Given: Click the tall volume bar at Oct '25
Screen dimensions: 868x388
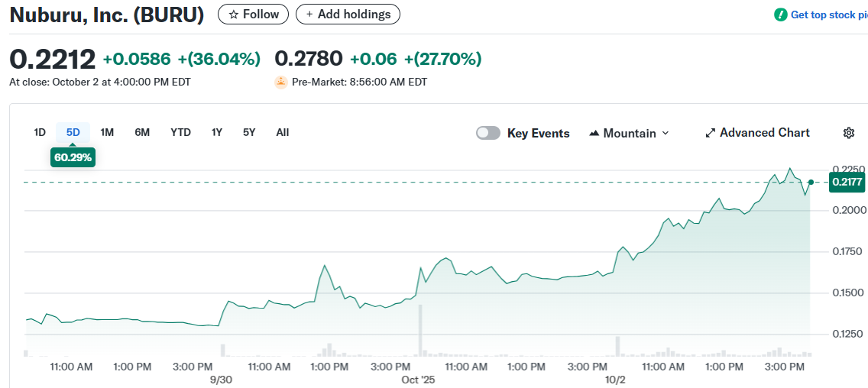Looking at the screenshot, I should pos(419,330).
